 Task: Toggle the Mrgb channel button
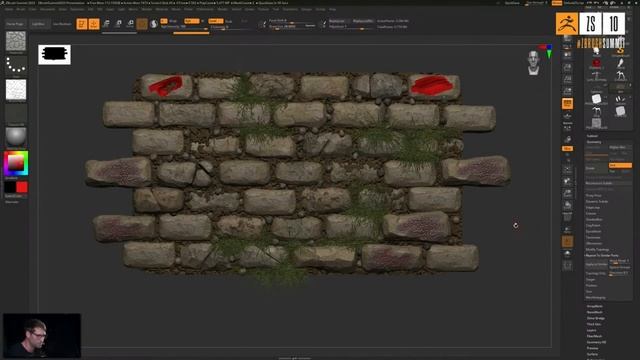tap(173, 21)
